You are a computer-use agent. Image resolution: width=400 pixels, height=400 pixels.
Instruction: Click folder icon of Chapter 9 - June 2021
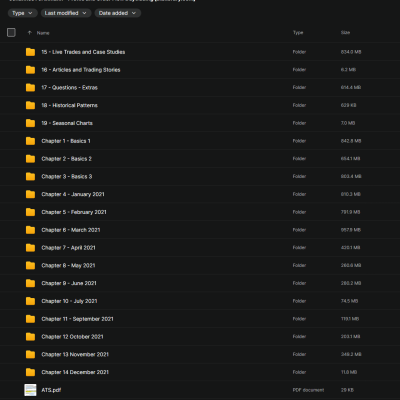click(x=30, y=283)
